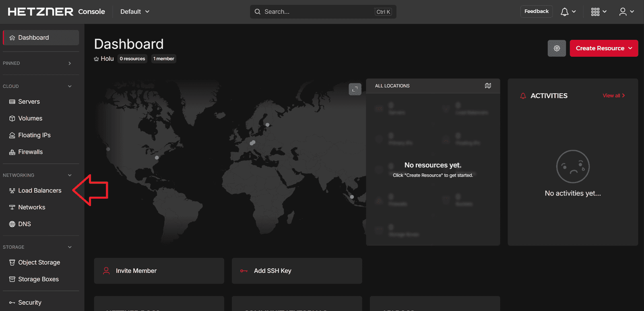Expand the world map to fullscreen
Viewport: 644px width, 311px height.
(x=355, y=89)
